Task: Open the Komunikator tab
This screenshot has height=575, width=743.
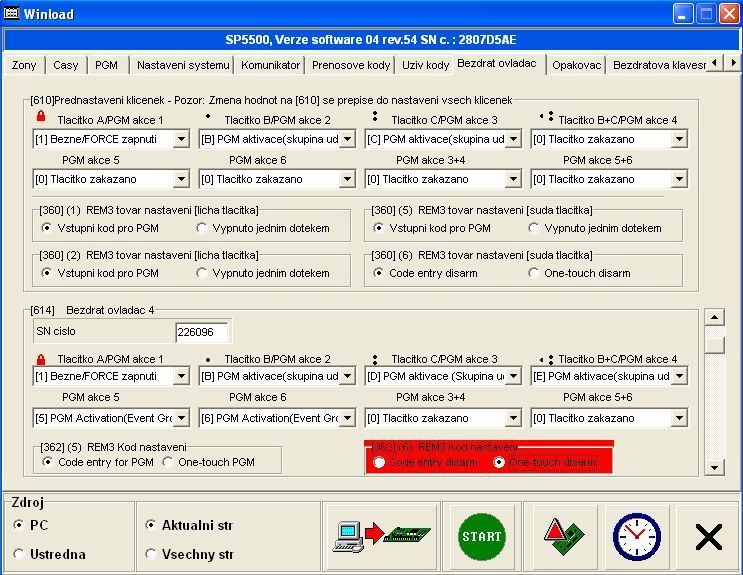Action: point(271,65)
